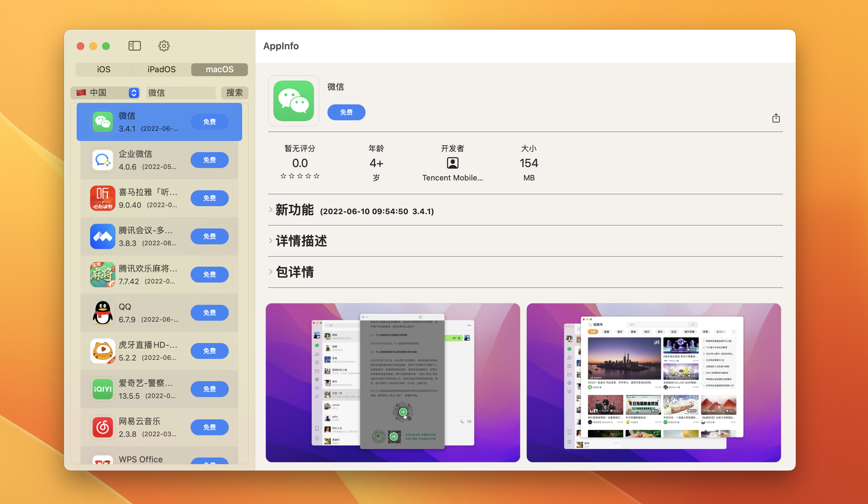Screen dimensions: 868x504
Task: Click QQ version 6.7.9 text
Action: pyautogui.click(x=127, y=320)
